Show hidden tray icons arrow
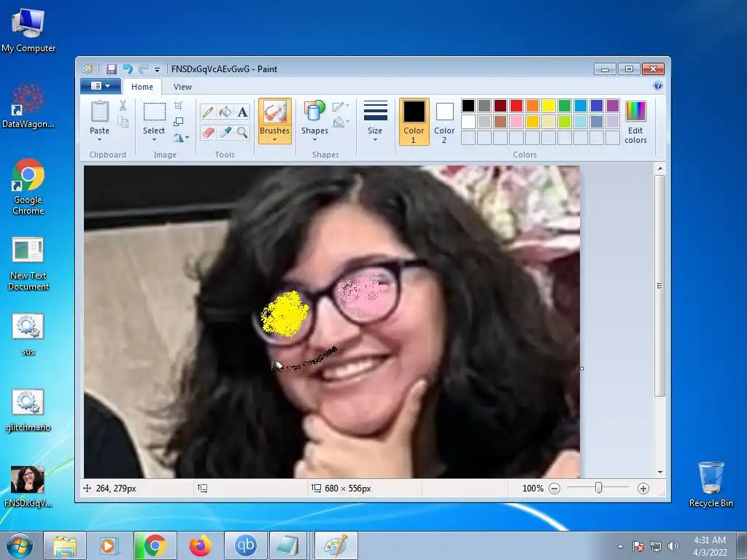The width and height of the screenshot is (747, 560). [620, 546]
